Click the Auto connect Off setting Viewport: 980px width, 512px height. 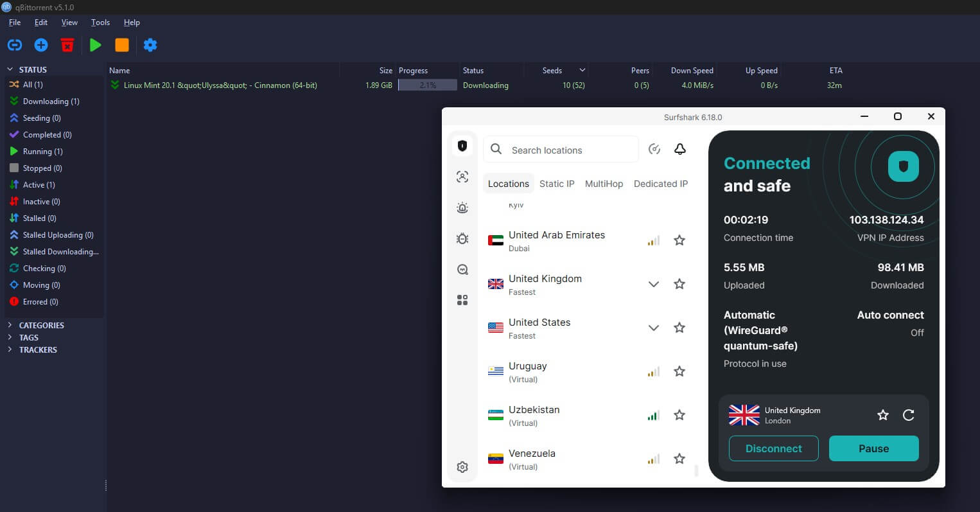[890, 323]
